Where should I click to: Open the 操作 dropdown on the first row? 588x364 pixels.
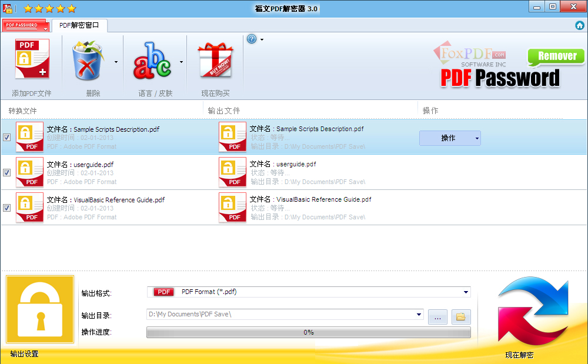450,138
